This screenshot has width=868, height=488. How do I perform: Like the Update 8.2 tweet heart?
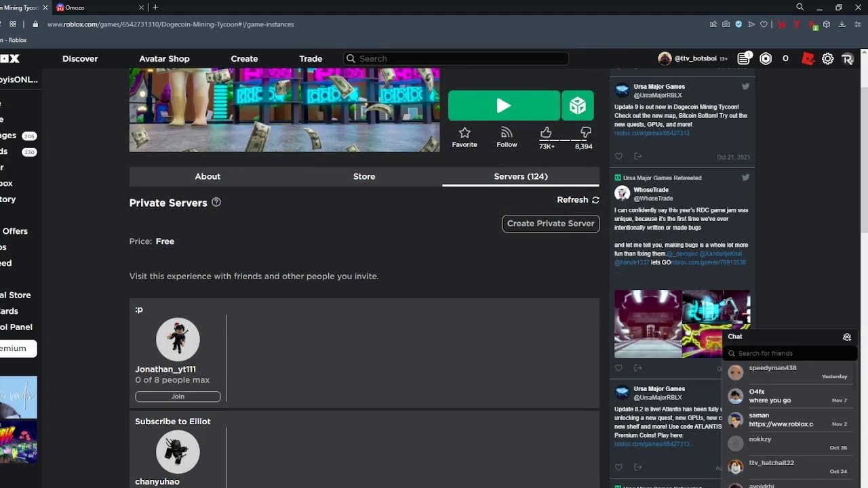[x=618, y=467]
